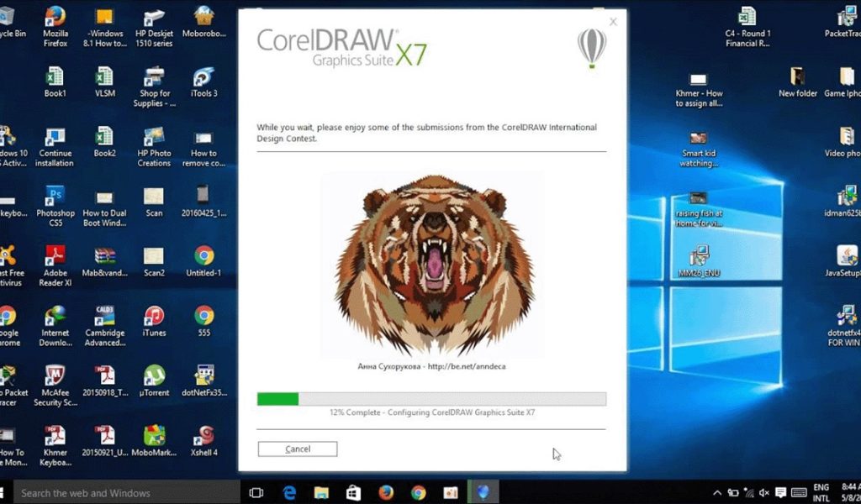This screenshot has width=861, height=504.
Task: Show hidden system tray icons
Action: pyautogui.click(x=717, y=492)
